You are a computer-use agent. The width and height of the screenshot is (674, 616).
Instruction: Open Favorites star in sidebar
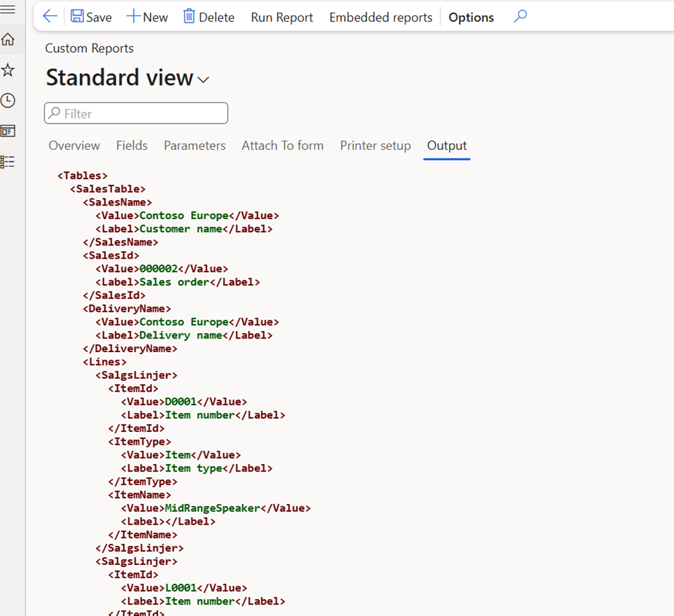[x=8, y=70]
